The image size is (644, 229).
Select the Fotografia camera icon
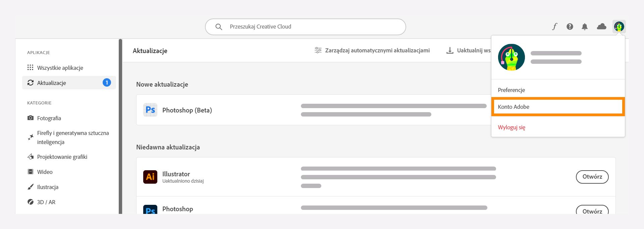click(x=31, y=118)
